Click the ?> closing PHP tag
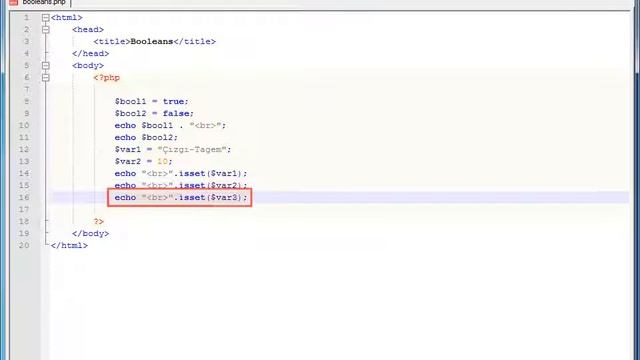This screenshot has width=640, height=360. (x=98, y=221)
